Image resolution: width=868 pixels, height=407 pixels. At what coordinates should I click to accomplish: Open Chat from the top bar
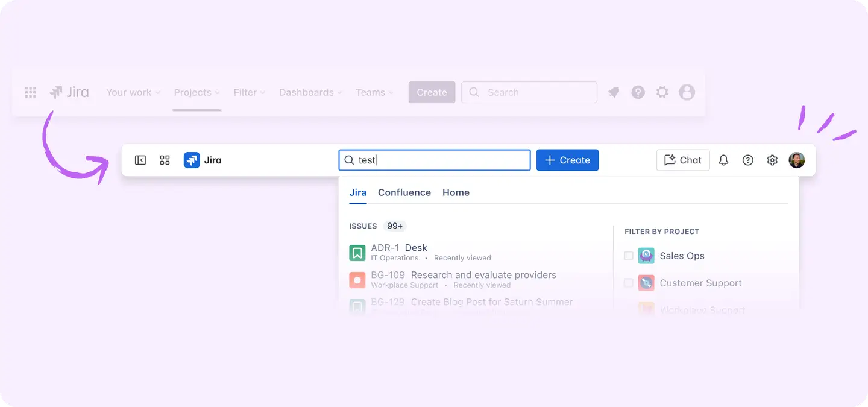pos(683,160)
